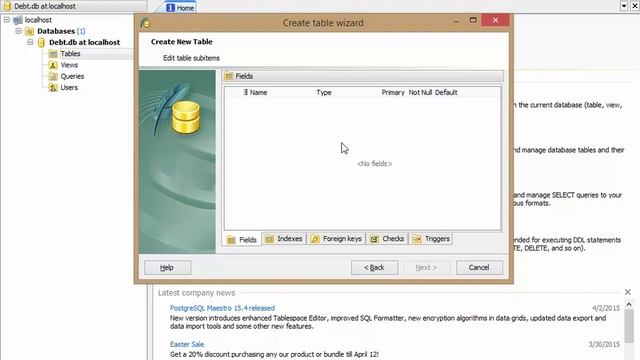Click the Queries icon in explorer tree
640x360 pixels.
click(x=53, y=76)
